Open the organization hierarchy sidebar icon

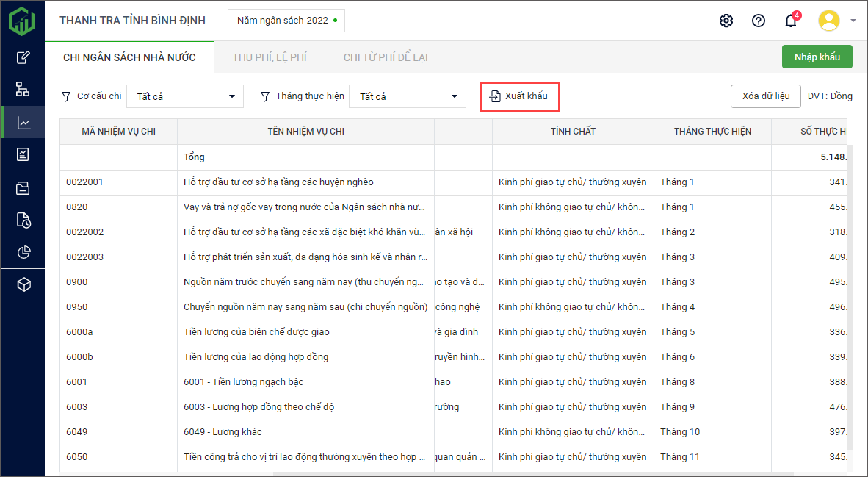pos(23,90)
